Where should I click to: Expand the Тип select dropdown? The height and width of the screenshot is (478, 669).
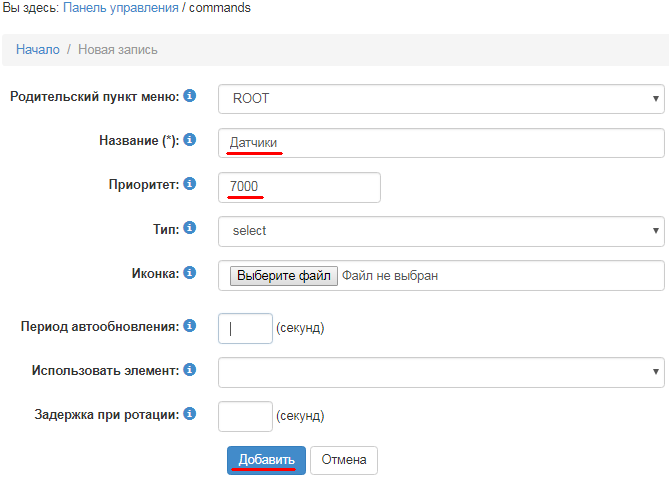click(x=441, y=231)
